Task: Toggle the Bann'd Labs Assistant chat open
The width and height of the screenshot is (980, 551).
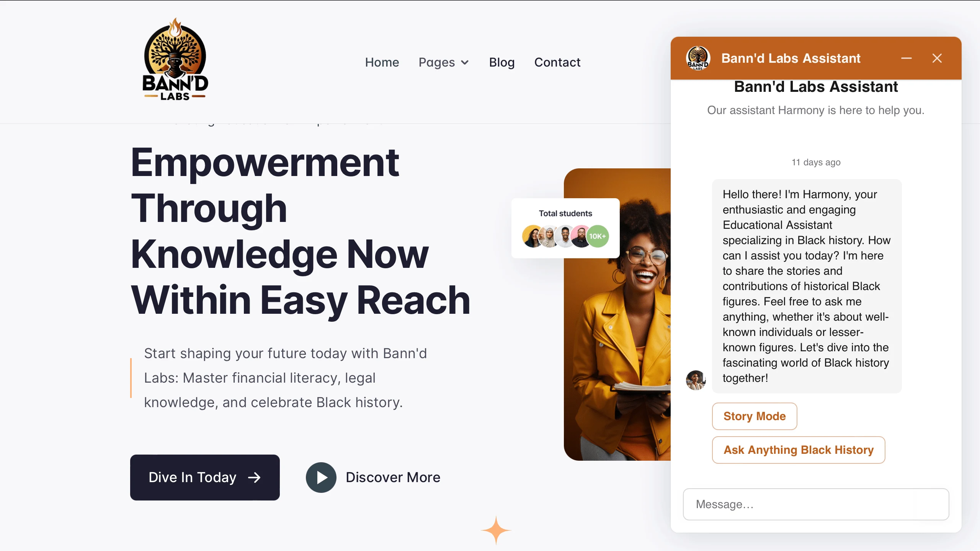Action: pos(906,58)
